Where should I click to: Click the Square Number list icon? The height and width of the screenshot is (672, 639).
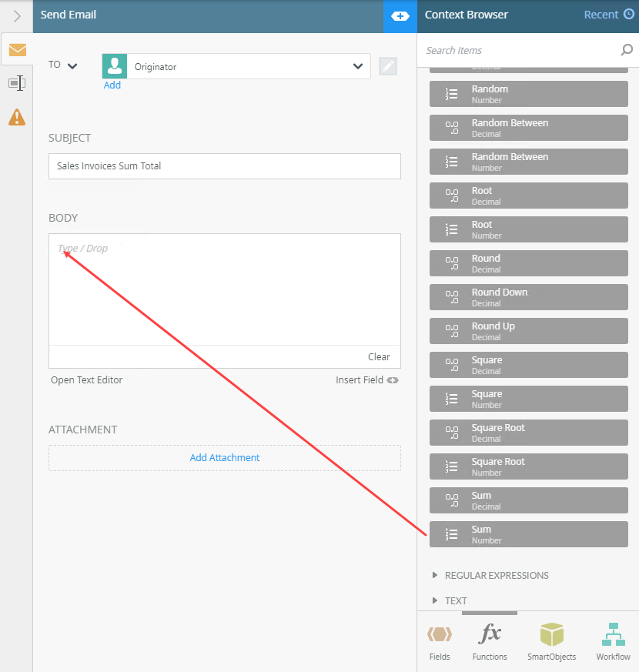point(451,399)
